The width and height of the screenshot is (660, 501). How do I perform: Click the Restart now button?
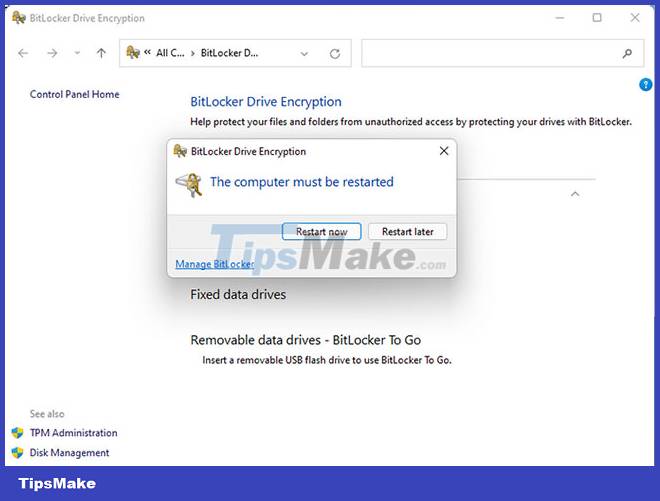tap(322, 232)
